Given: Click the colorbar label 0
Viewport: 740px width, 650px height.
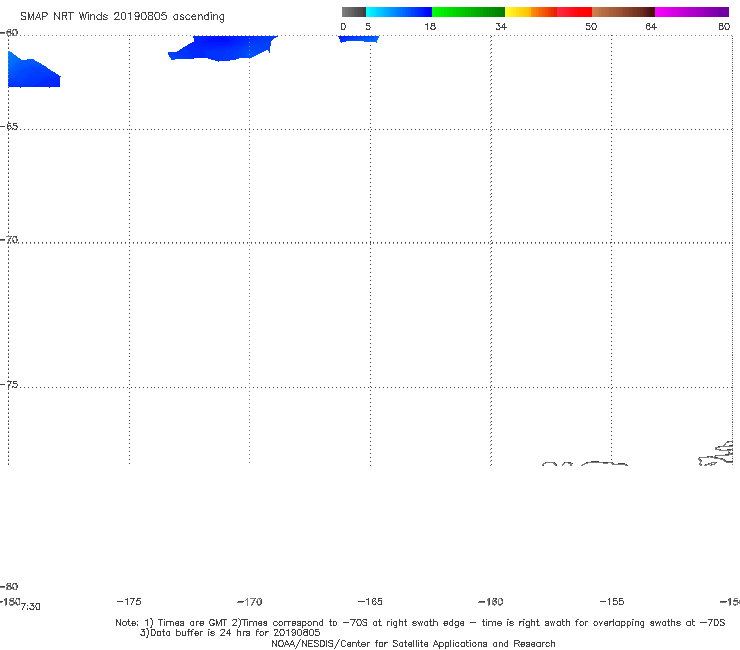Looking at the screenshot, I should pos(343,27).
